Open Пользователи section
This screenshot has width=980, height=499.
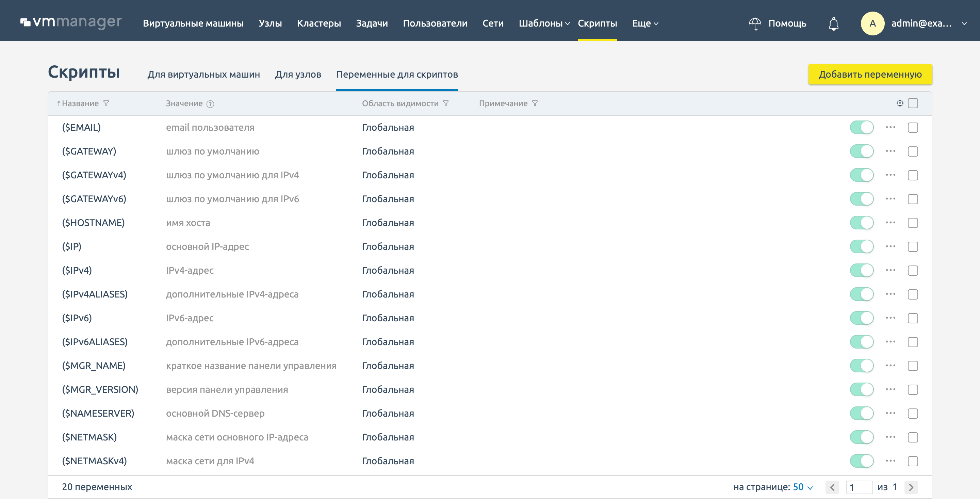[435, 23]
